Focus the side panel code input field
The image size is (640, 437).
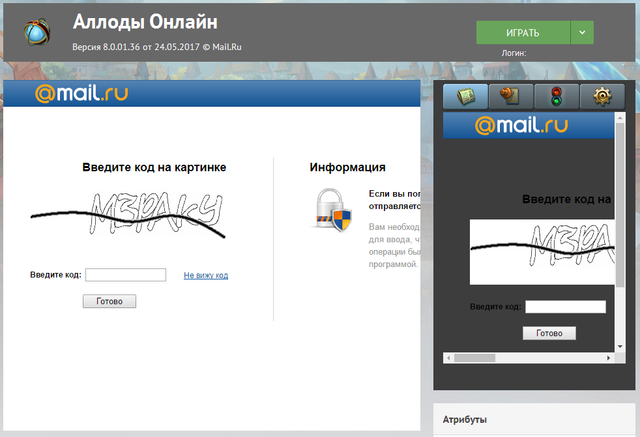[x=565, y=307]
